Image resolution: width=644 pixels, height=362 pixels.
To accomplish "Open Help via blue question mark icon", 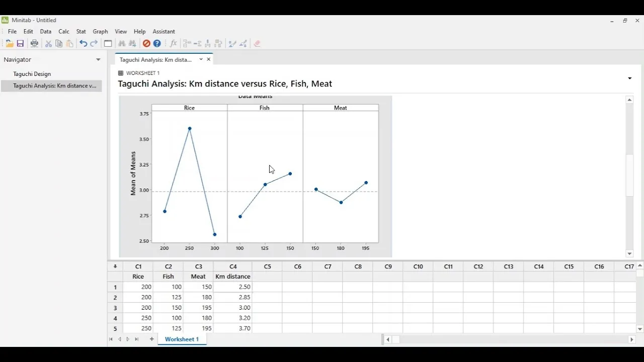I will pyautogui.click(x=157, y=44).
